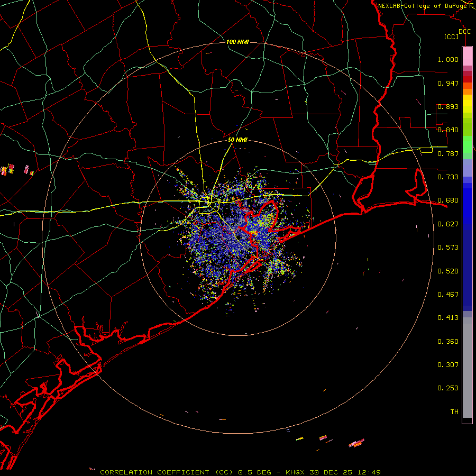Click the 100 NMI range ring label
The image size is (476, 476).
tap(237, 42)
